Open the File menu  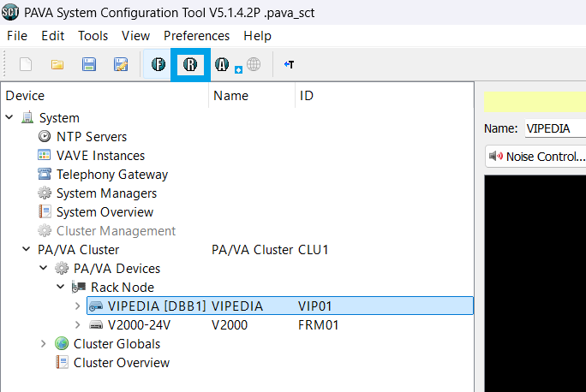pyautogui.click(x=17, y=36)
